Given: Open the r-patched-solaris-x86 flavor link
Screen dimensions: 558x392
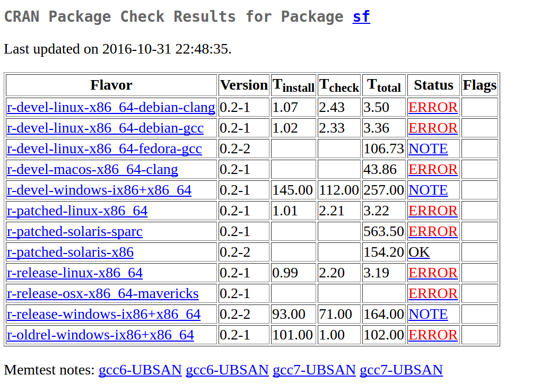Looking at the screenshot, I should pos(70,252).
